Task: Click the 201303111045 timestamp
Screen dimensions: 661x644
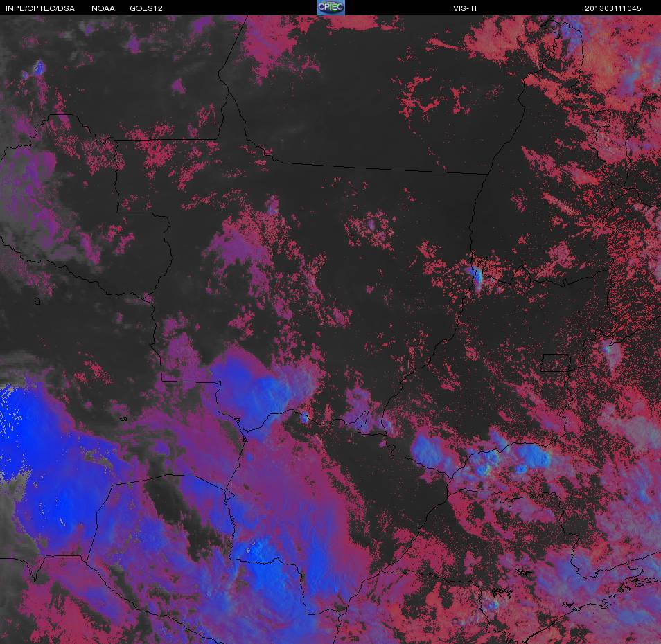Action: coord(613,8)
